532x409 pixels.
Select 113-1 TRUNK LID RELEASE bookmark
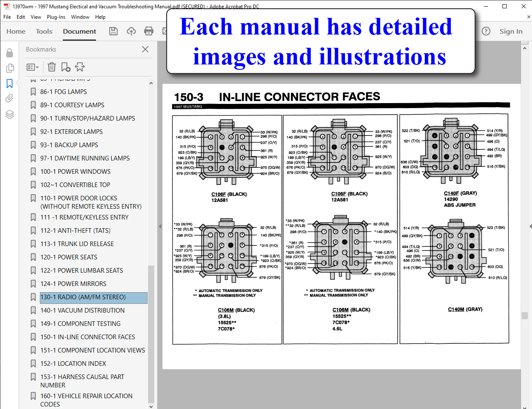pyautogui.click(x=77, y=244)
